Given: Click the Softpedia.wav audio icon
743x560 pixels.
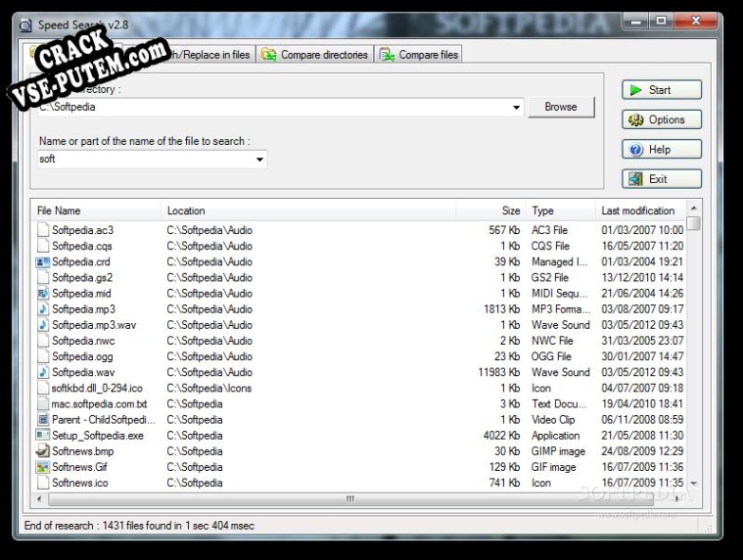Looking at the screenshot, I should [x=43, y=372].
